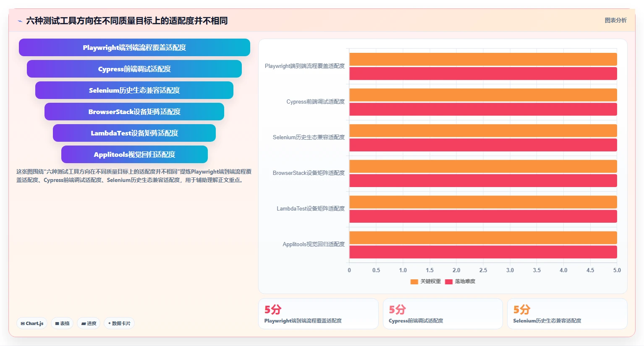Open the 5分 Selenium历史生态兼容适配度 data card
644x346 pixels.
(x=567, y=314)
